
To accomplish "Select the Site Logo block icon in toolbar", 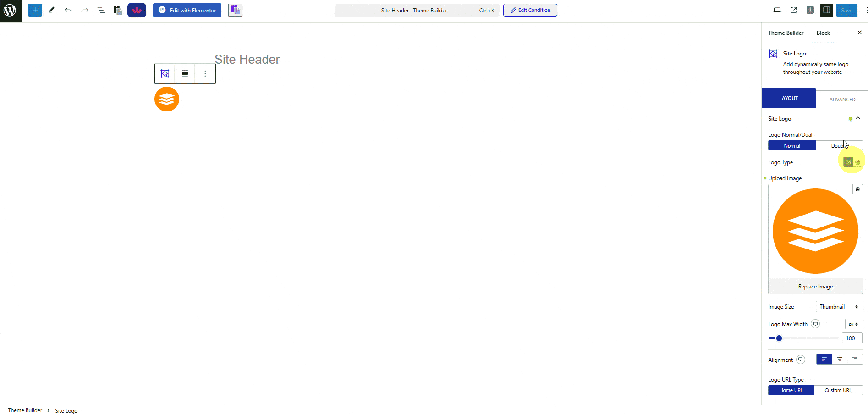I will [x=165, y=73].
